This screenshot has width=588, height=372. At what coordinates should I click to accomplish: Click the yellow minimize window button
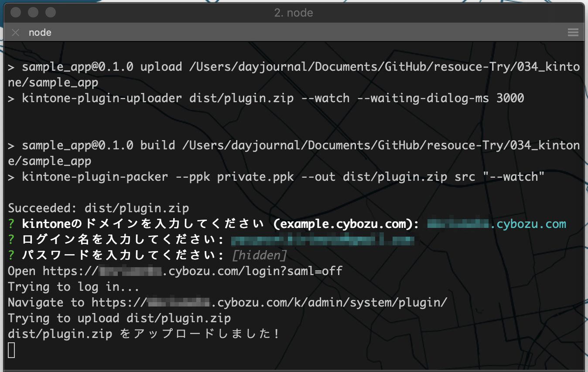[33, 13]
